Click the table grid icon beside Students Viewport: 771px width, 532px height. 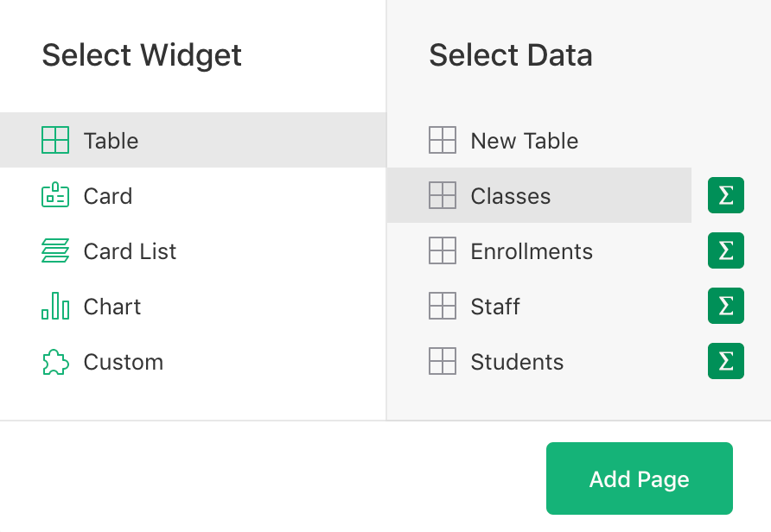coord(442,361)
